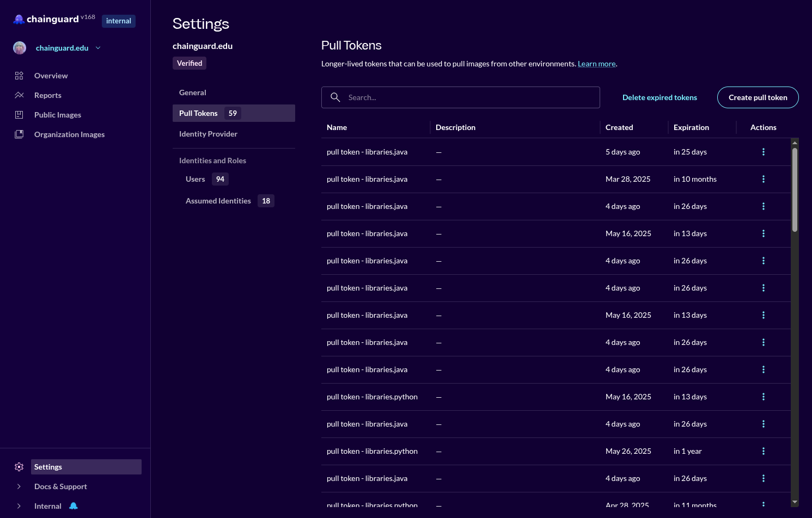Open the actions kebab menu on the first token row
Image resolution: width=812 pixels, height=518 pixels.
tap(763, 152)
